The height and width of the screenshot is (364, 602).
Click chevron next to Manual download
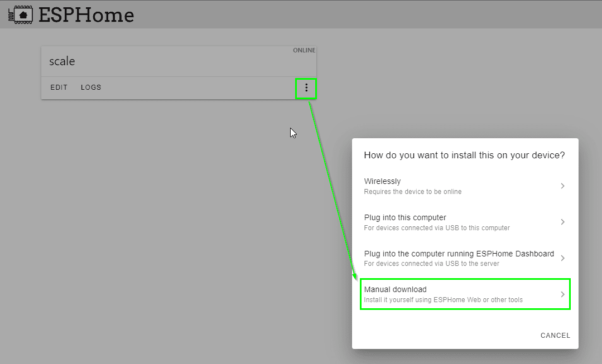pyautogui.click(x=562, y=294)
